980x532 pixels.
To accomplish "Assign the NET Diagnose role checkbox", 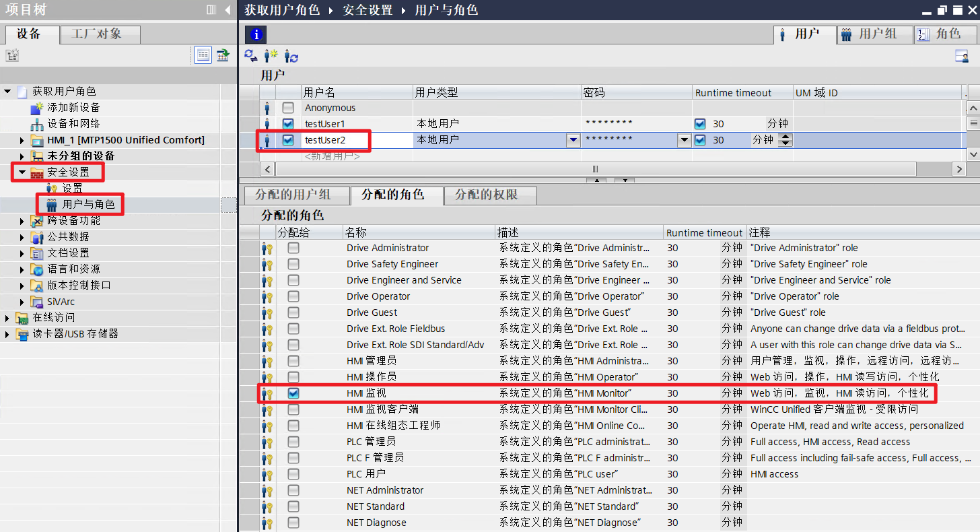I will tap(293, 523).
